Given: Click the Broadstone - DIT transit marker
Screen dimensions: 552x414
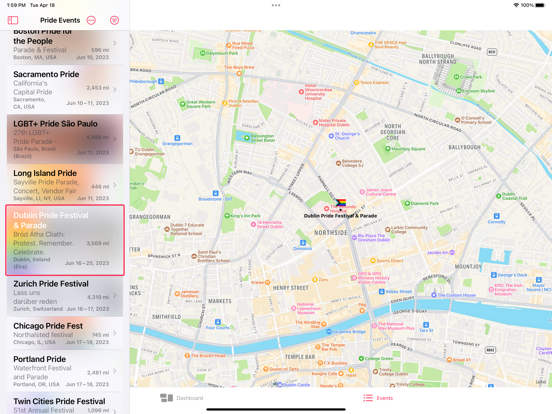Looking at the screenshot, I should point(215,193).
